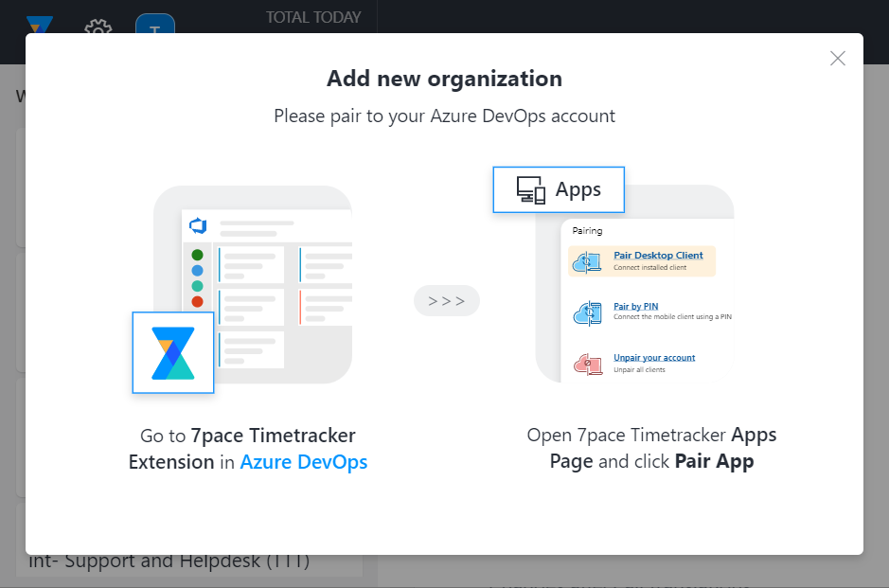
Task: Click the 'Pair App' bold text
Action: pyautogui.click(x=714, y=461)
